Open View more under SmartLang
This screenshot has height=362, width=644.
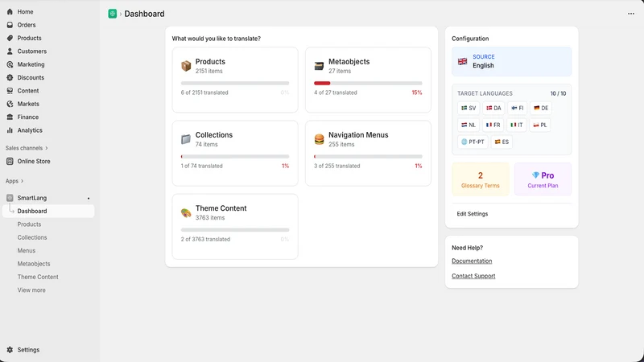[x=31, y=290]
